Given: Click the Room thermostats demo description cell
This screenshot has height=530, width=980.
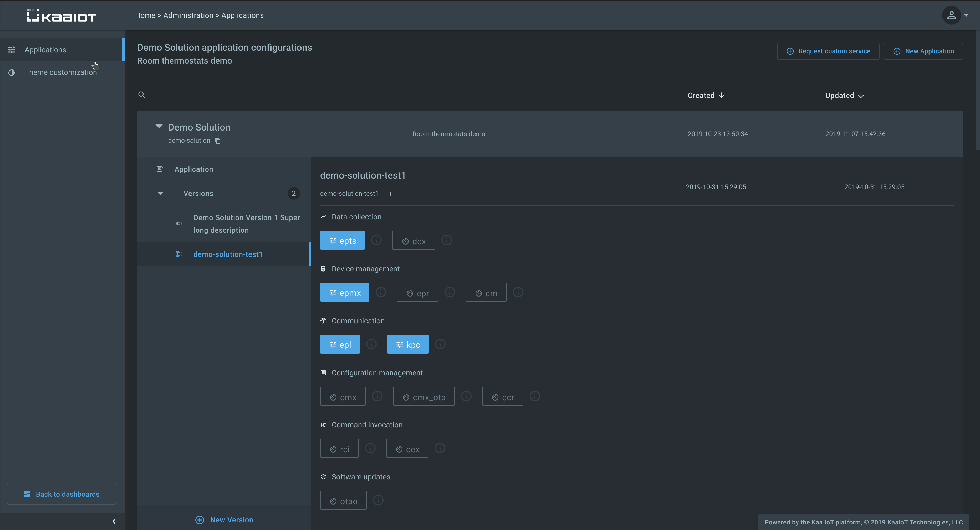Looking at the screenshot, I should (448, 134).
